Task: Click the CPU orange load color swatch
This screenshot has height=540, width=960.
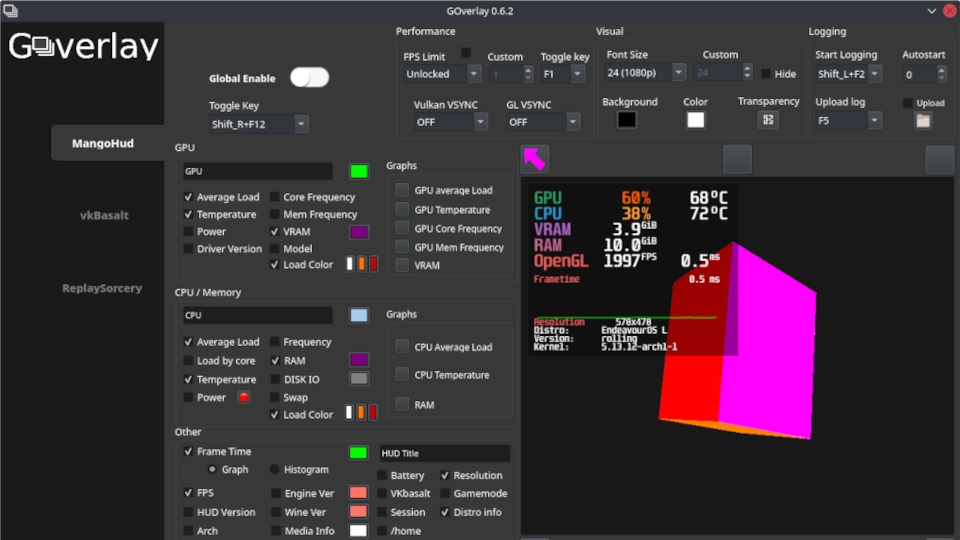Action: coord(361,413)
